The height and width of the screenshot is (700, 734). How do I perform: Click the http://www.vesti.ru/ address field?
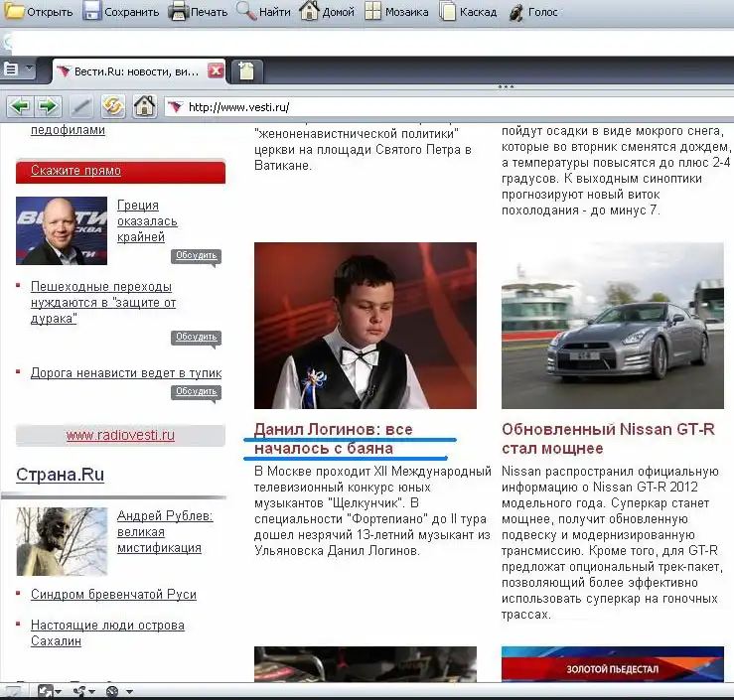[x=447, y=107]
